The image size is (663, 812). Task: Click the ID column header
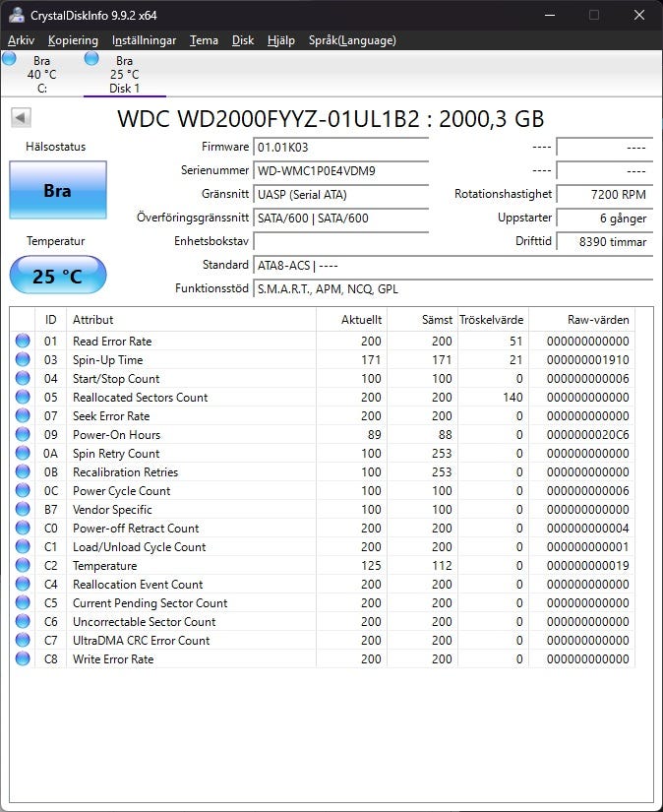pos(51,320)
